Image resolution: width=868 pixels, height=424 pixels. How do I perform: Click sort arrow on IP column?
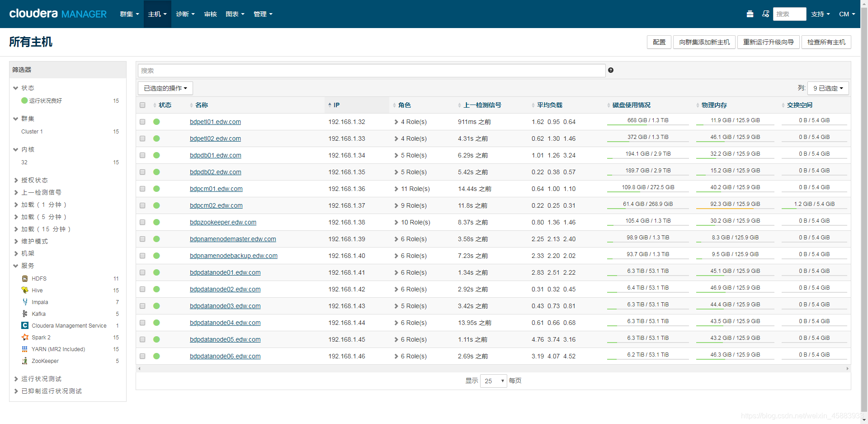(330, 105)
